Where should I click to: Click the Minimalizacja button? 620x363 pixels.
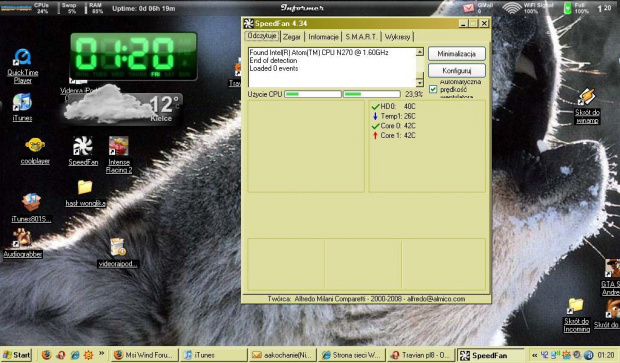point(457,54)
